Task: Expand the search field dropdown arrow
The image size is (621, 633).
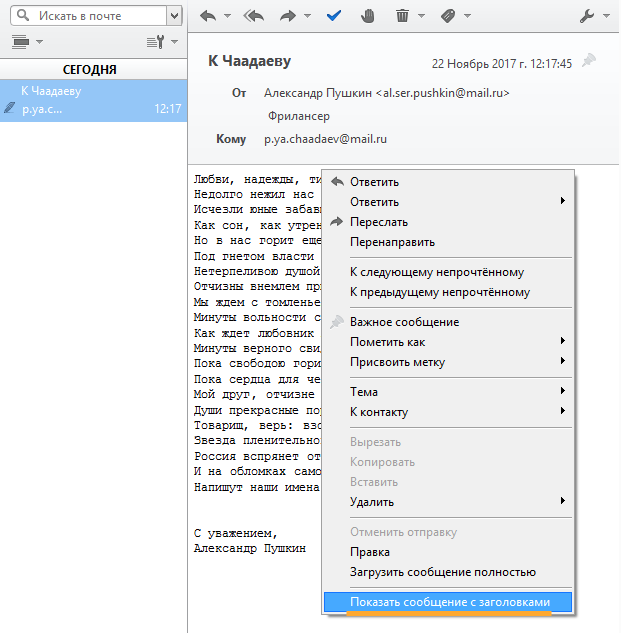Action: tap(175, 16)
